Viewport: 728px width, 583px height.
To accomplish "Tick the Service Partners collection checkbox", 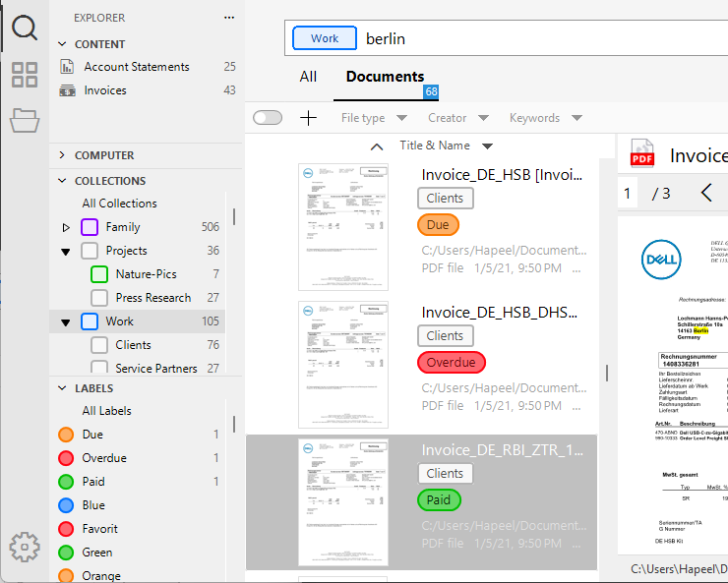I will point(99,368).
